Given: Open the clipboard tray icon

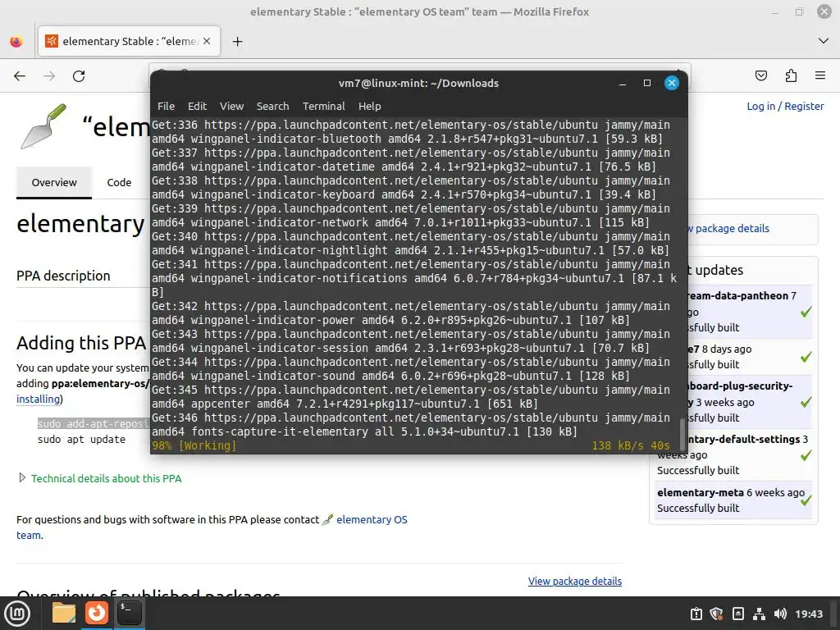Looking at the screenshot, I should 696,614.
